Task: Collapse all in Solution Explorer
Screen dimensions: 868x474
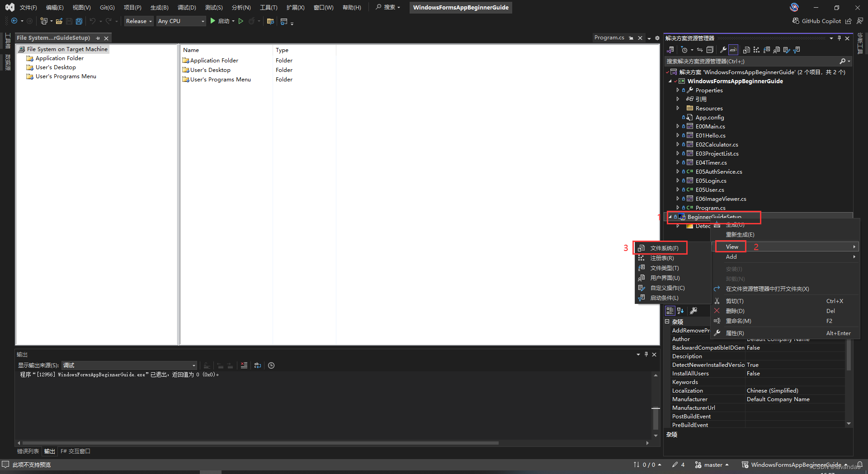Action: [x=710, y=50]
